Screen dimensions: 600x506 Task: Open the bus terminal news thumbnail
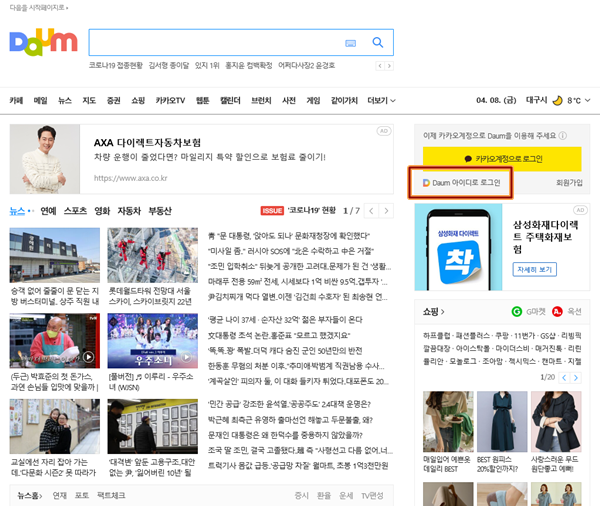click(x=55, y=255)
